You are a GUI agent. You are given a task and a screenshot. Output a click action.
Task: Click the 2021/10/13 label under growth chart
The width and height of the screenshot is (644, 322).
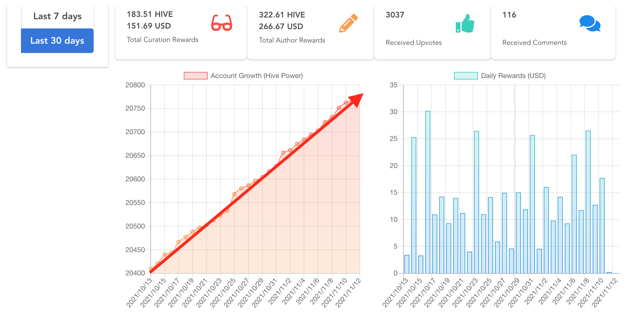139,293
